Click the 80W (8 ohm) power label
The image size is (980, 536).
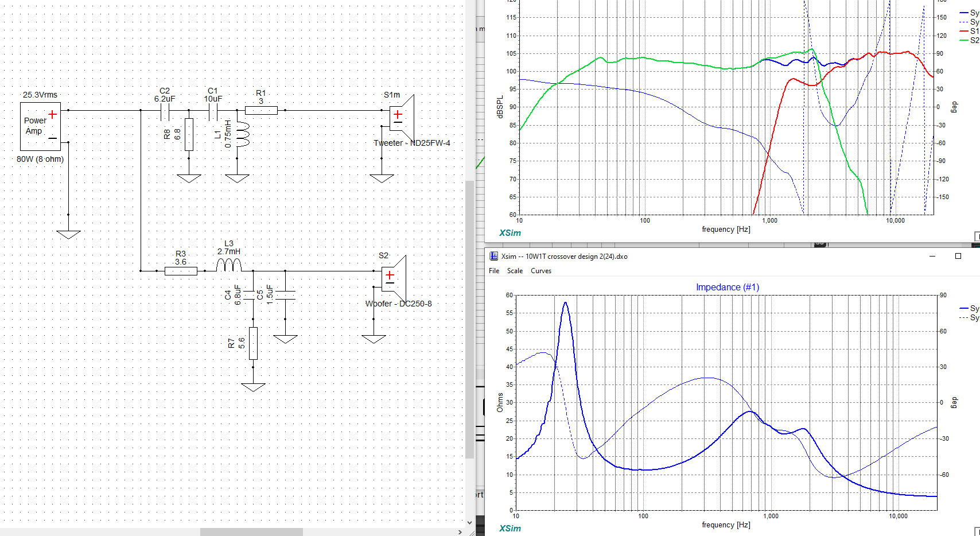click(x=40, y=159)
